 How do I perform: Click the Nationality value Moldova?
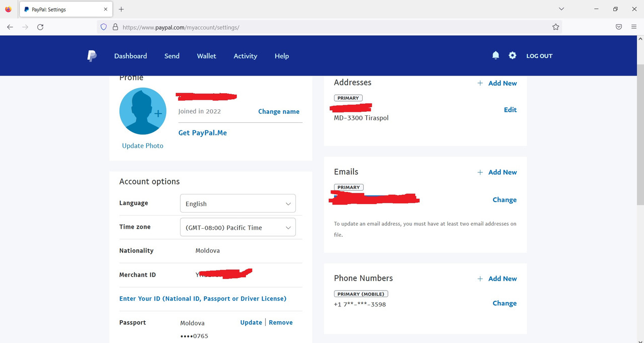coord(207,250)
